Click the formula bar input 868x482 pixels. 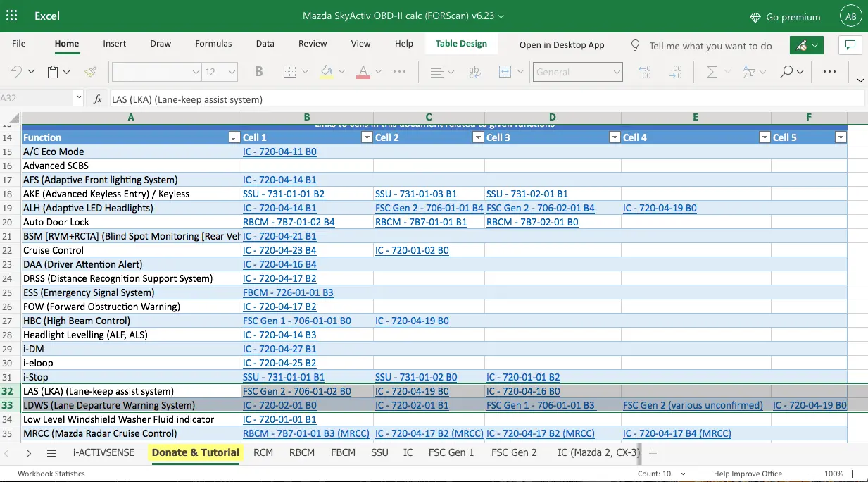[486, 99]
